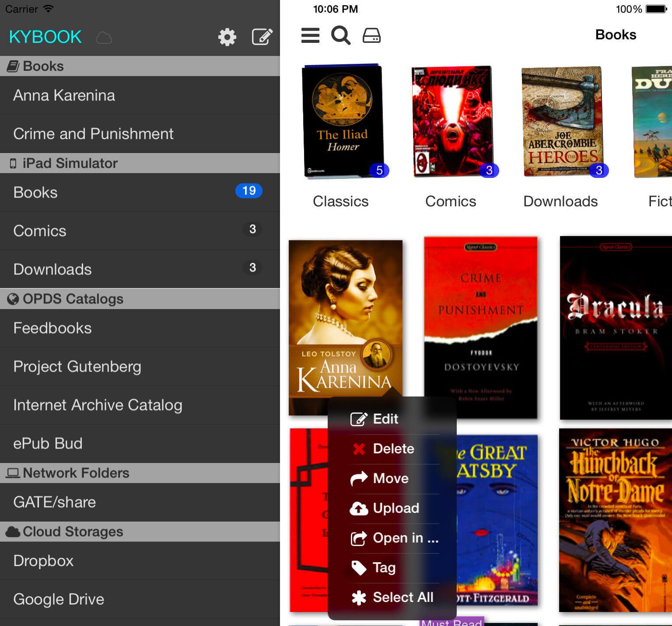The image size is (672, 626).
Task: Open the Dune cover Fiction folder
Action: click(x=652, y=122)
